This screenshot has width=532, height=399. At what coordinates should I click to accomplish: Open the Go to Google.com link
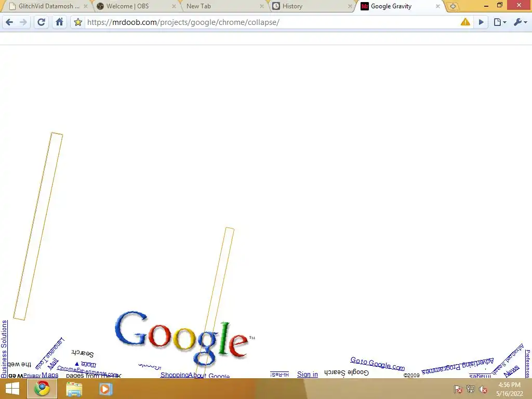377,364
